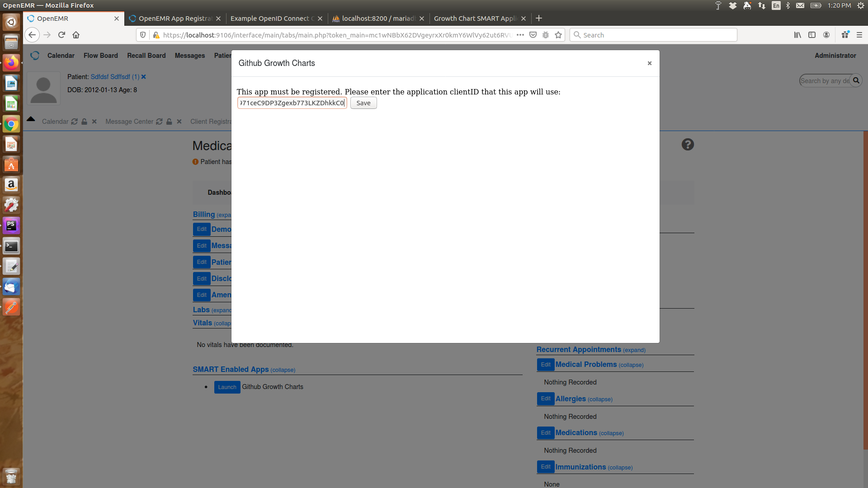Close the Message Center tab with its X icon
The height and width of the screenshot is (488, 868).
pyautogui.click(x=179, y=121)
